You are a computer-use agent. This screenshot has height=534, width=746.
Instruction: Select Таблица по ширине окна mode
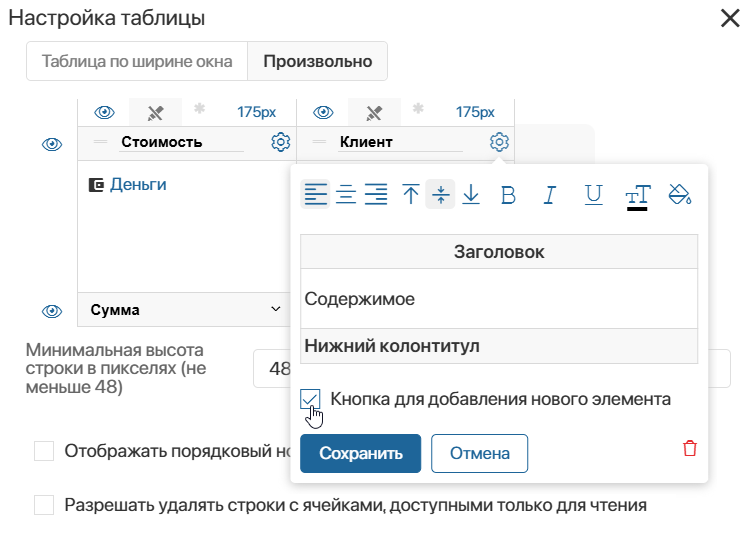[x=137, y=61]
